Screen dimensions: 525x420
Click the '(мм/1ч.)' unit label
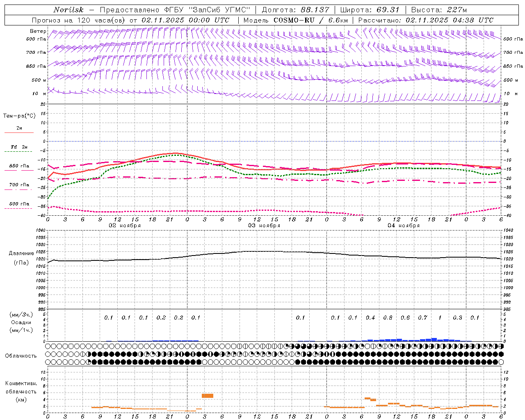click(21, 330)
